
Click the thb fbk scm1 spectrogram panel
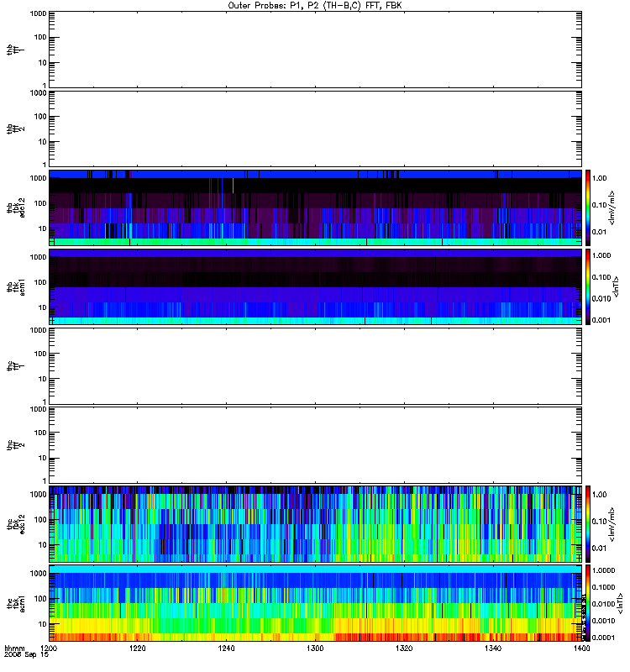[x=316, y=286]
